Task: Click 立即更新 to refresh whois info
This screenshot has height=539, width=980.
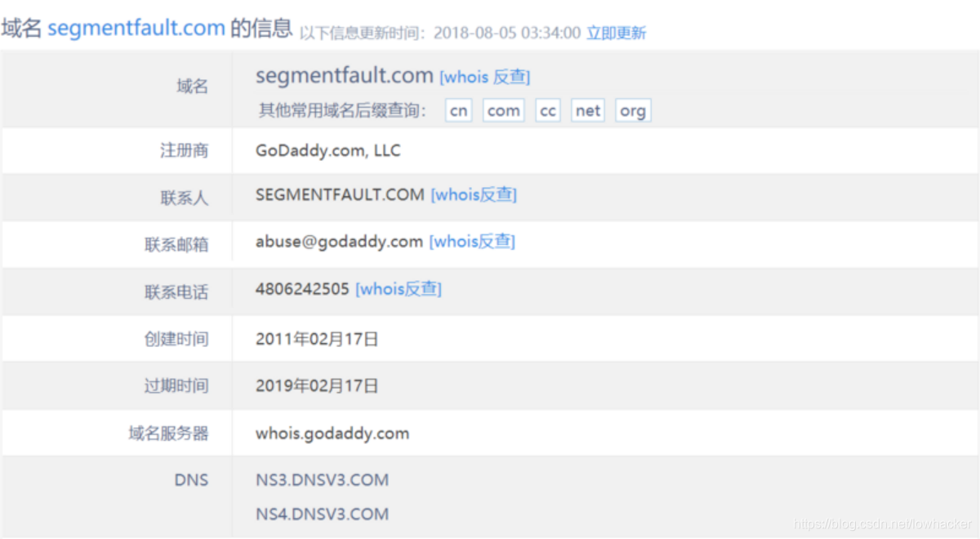Action: coord(616,33)
